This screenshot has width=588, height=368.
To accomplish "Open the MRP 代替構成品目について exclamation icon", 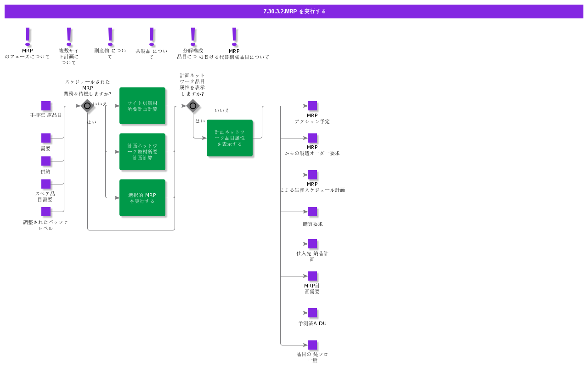I will coord(234,37).
